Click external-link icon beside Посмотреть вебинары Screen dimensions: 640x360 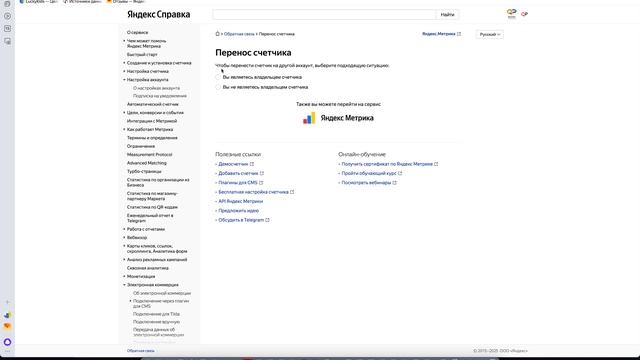point(395,183)
